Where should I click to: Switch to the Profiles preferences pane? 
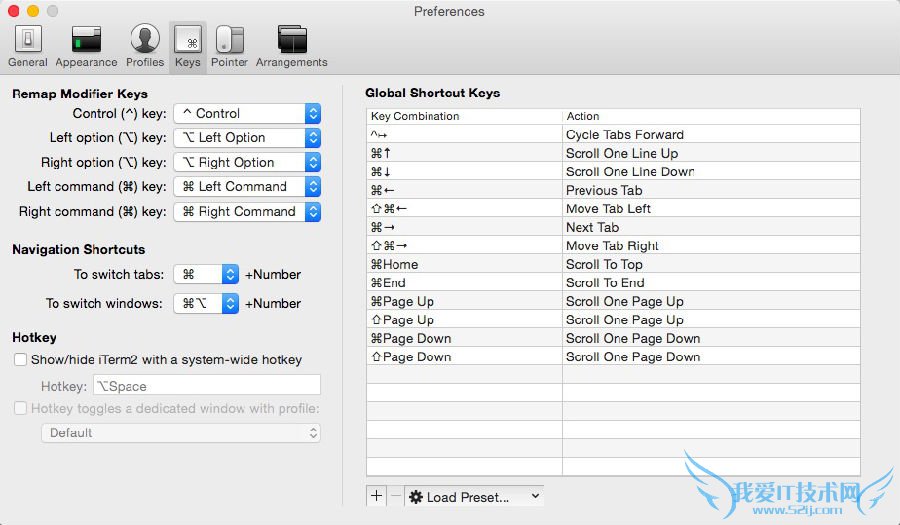coord(145,46)
